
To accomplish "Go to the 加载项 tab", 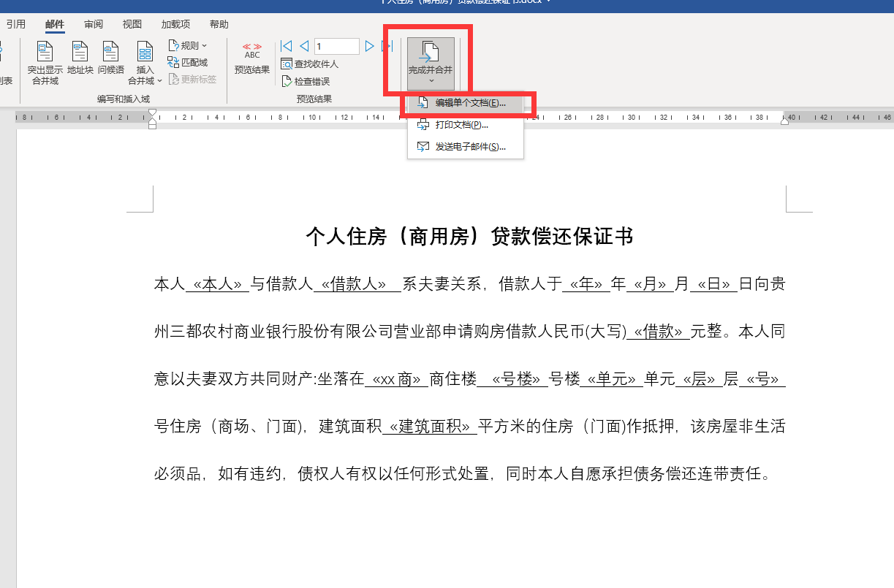I will [175, 24].
